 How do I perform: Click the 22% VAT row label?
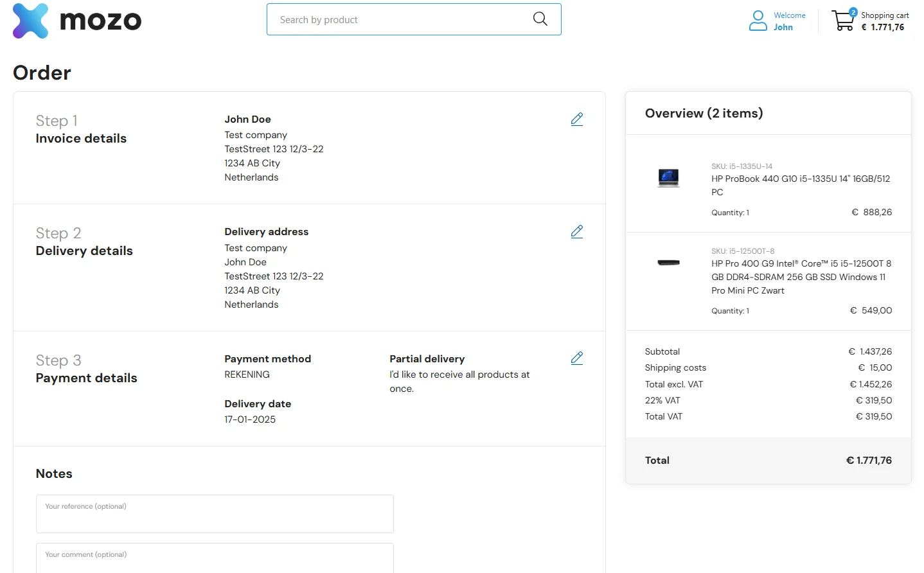coord(662,400)
